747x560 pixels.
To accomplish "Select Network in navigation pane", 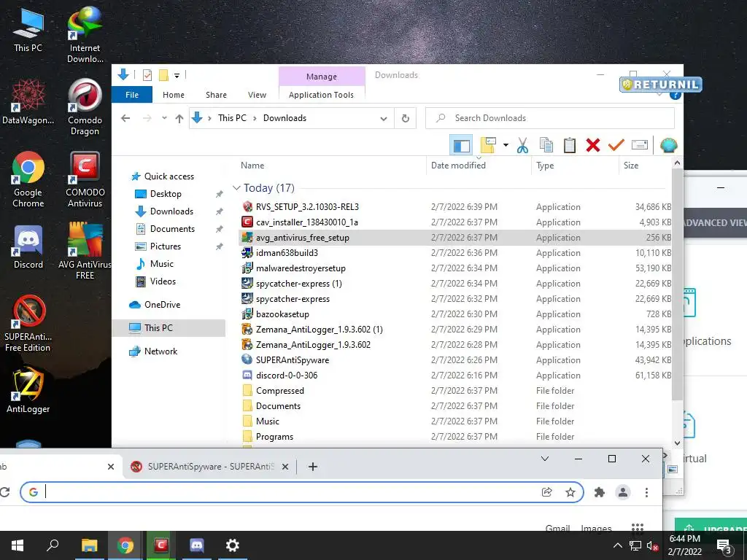I will pos(160,351).
